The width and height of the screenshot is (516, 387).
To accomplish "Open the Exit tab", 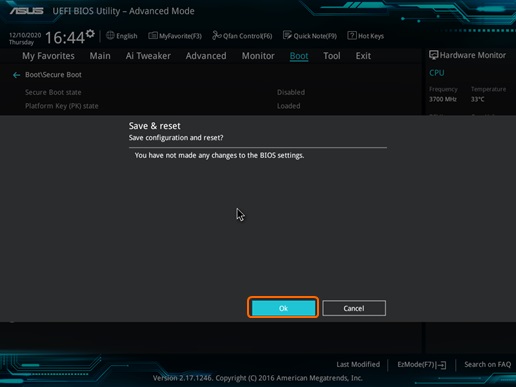I will coord(363,56).
